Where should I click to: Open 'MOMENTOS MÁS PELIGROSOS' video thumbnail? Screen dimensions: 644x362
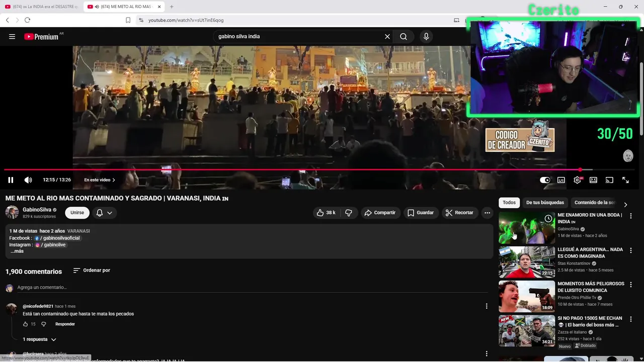click(527, 297)
